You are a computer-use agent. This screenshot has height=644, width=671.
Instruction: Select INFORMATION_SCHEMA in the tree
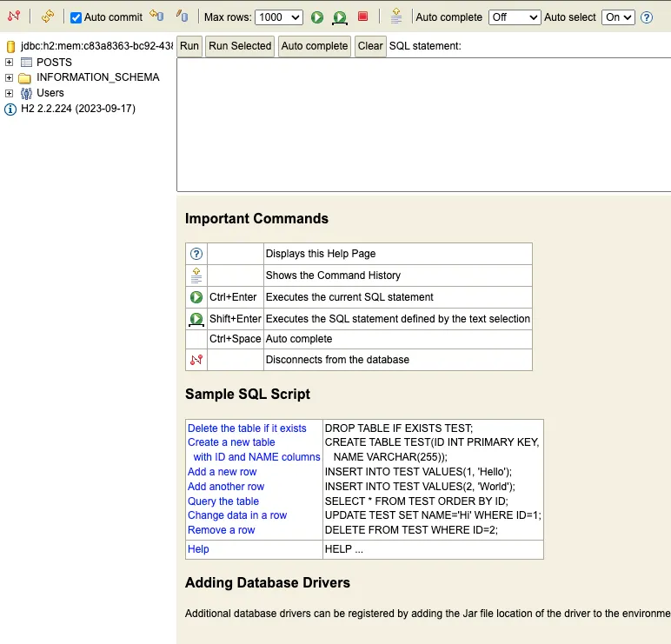tap(98, 77)
